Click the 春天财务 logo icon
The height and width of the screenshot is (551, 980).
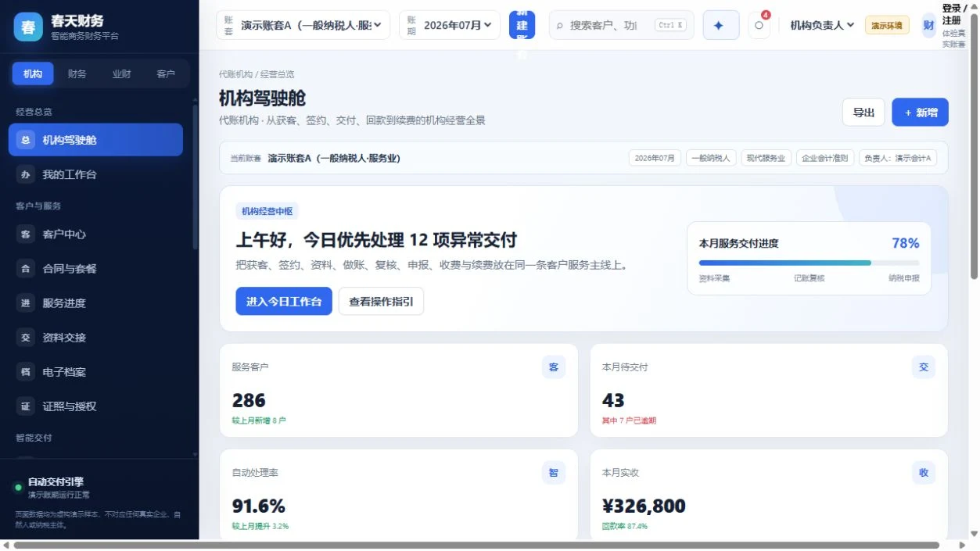coord(28,27)
